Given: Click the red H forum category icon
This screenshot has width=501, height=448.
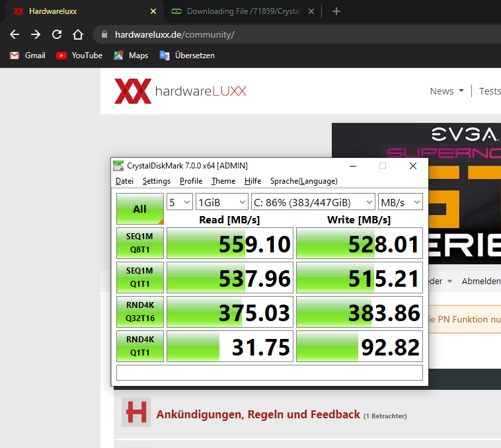Looking at the screenshot, I should [x=136, y=412].
